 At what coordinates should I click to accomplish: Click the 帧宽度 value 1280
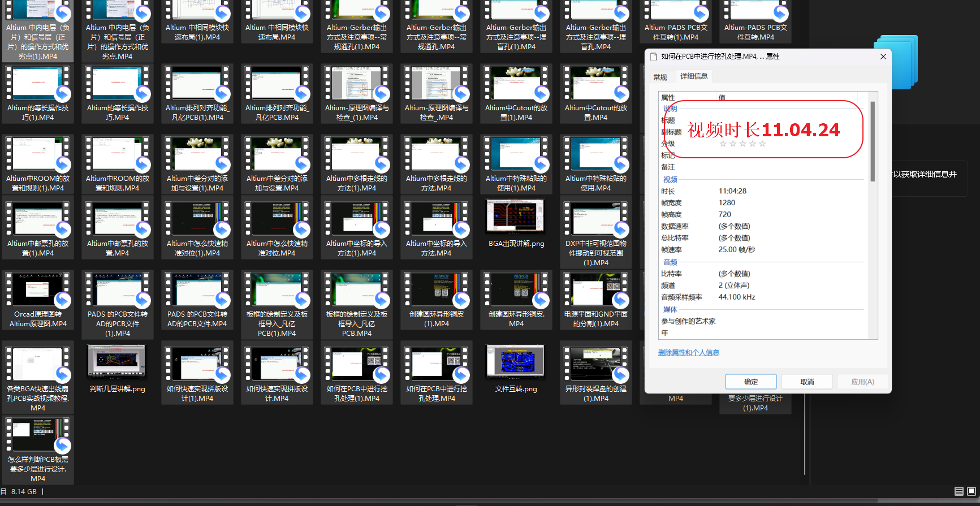click(x=727, y=202)
